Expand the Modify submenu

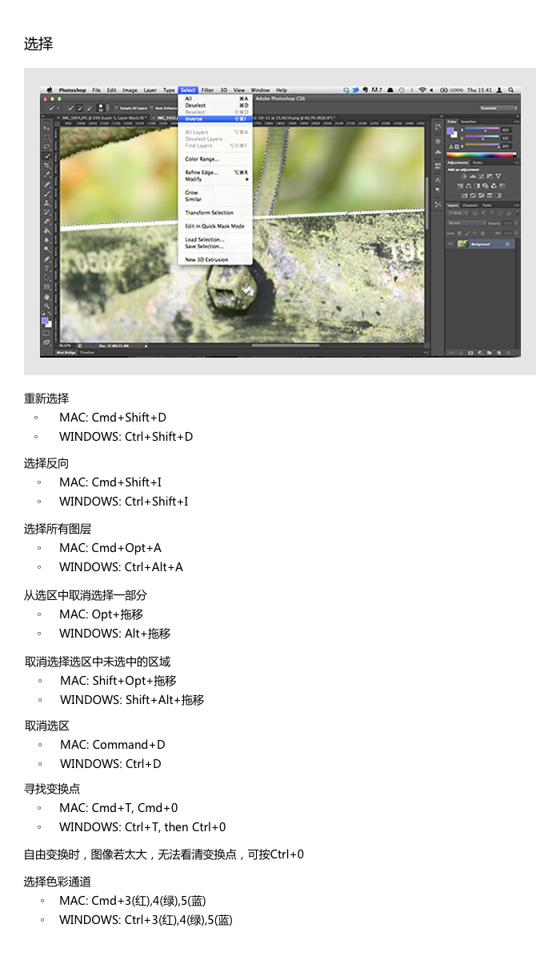(x=217, y=179)
